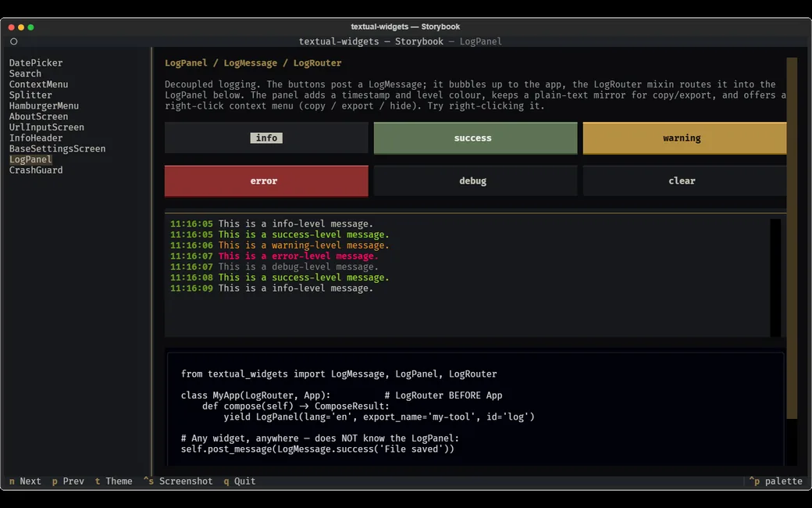Click the 11:16:05 success-level log line
Screen dimensions: 812x508
280,234
